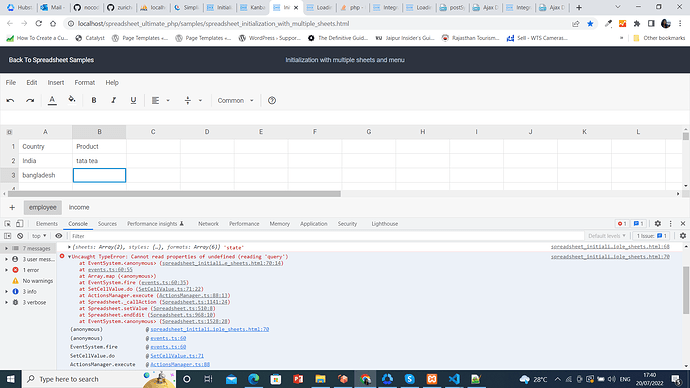Select cell containing 'tata tea'
This screenshot has width=690, height=388.
click(x=99, y=161)
